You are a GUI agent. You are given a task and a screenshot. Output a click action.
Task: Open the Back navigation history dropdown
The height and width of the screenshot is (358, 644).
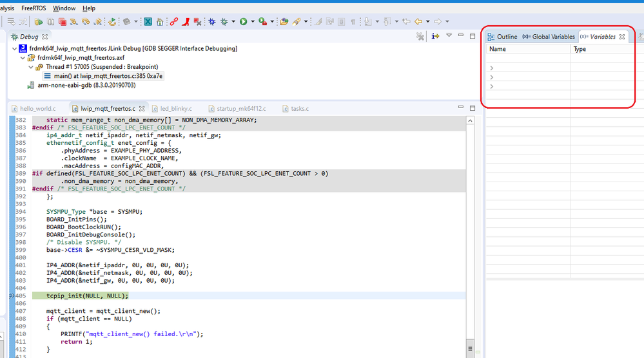click(427, 22)
